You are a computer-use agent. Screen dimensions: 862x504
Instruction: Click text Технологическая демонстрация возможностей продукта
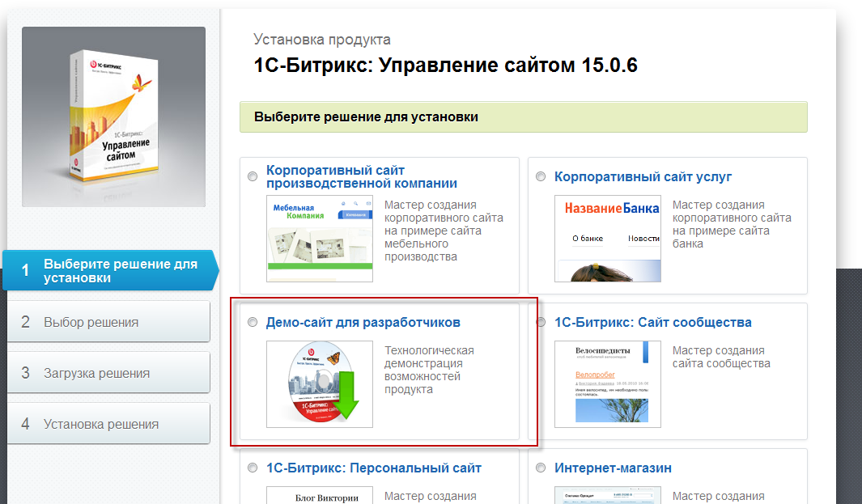429,370
